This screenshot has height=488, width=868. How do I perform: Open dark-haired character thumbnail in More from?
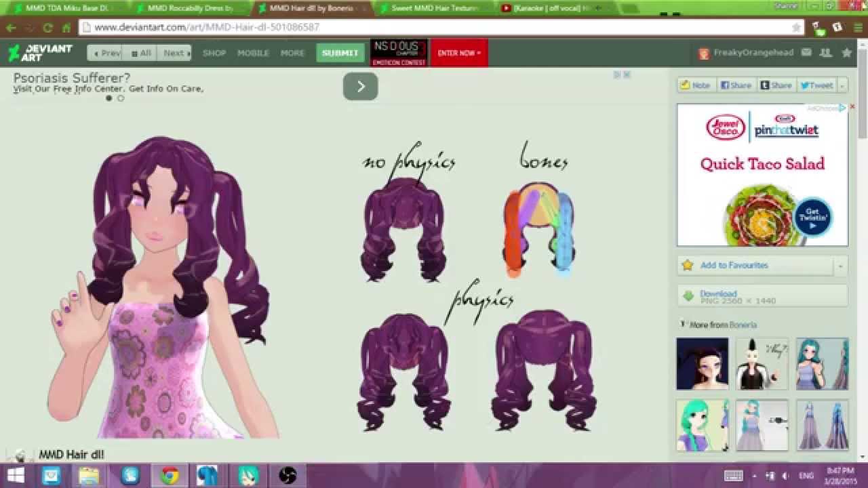703,364
